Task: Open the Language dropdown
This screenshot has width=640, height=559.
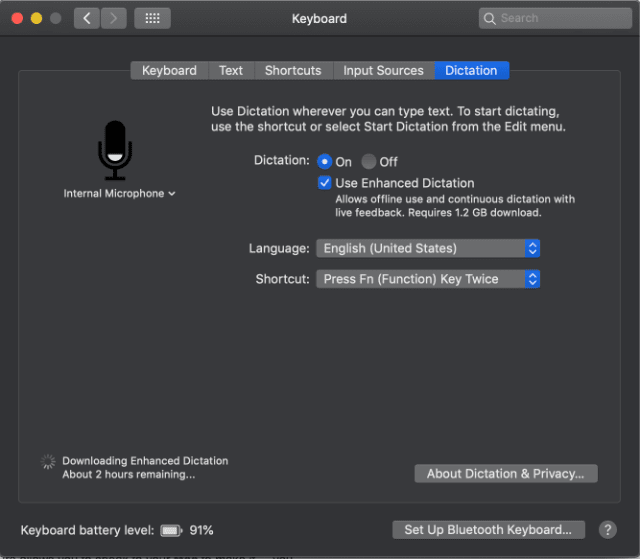Action: (x=428, y=248)
